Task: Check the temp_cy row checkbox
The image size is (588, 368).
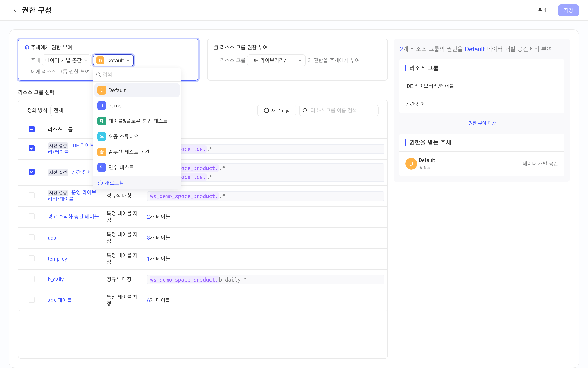Action: tap(32, 258)
